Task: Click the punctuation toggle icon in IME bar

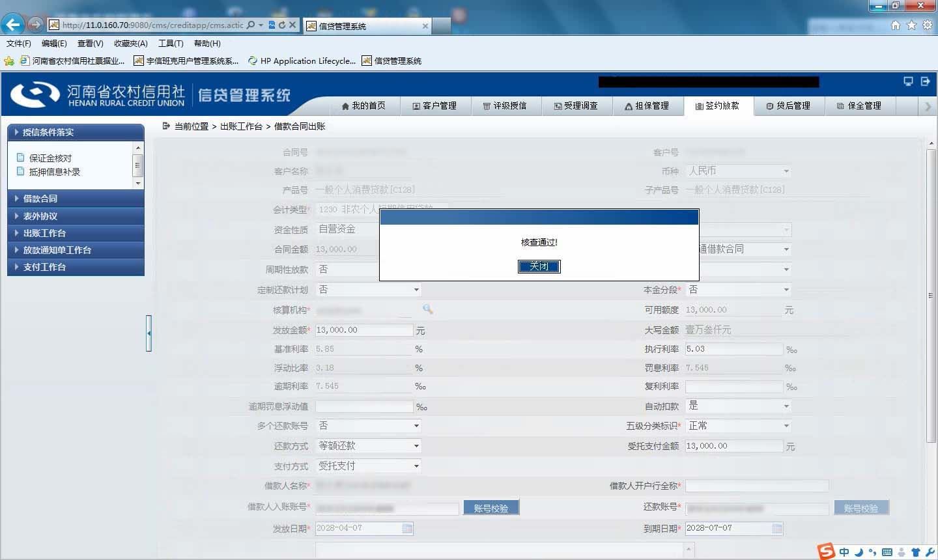Action: coord(872,552)
